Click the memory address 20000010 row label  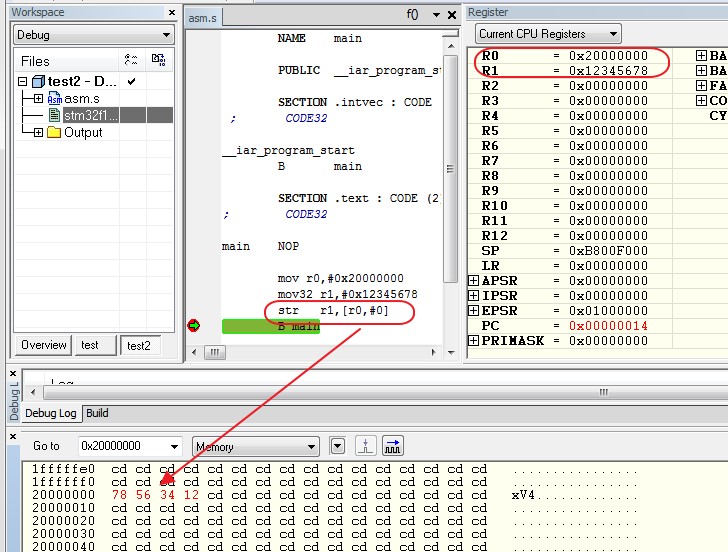pyautogui.click(x=63, y=508)
